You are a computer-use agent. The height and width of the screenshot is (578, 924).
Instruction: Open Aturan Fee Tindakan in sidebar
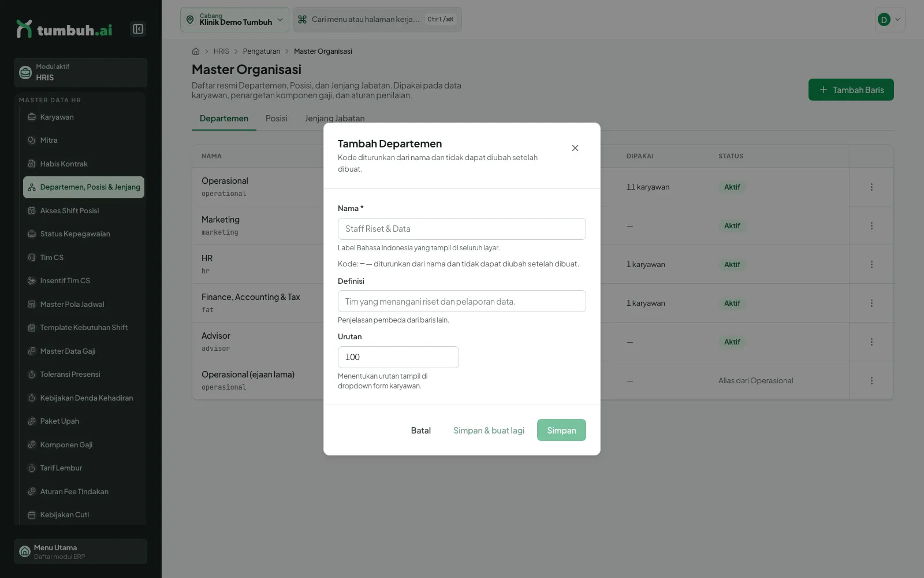coord(84,491)
